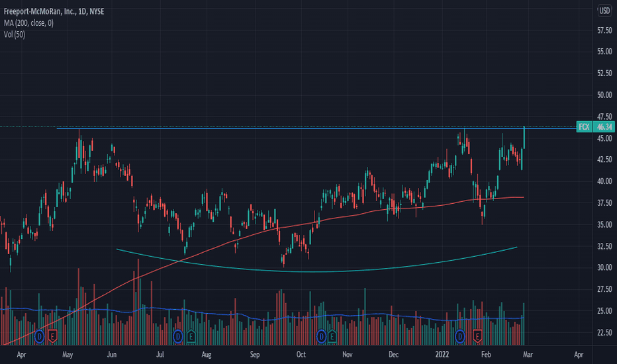Click the Jun label on time axis
This screenshot has height=364, width=617.
(x=112, y=355)
